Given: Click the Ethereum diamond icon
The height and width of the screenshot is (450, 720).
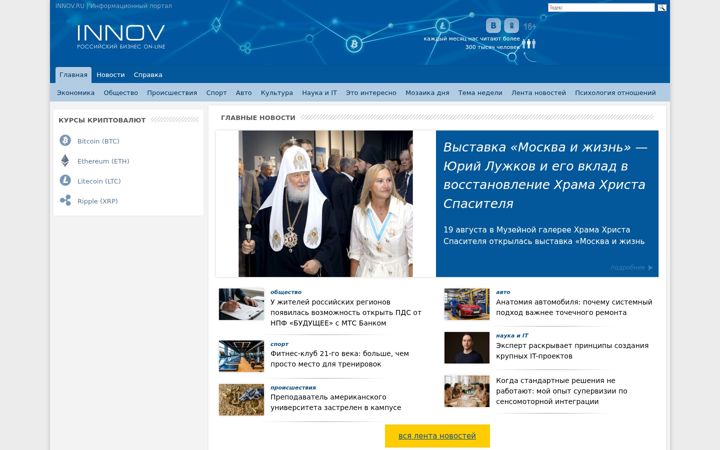Looking at the screenshot, I should [x=65, y=161].
